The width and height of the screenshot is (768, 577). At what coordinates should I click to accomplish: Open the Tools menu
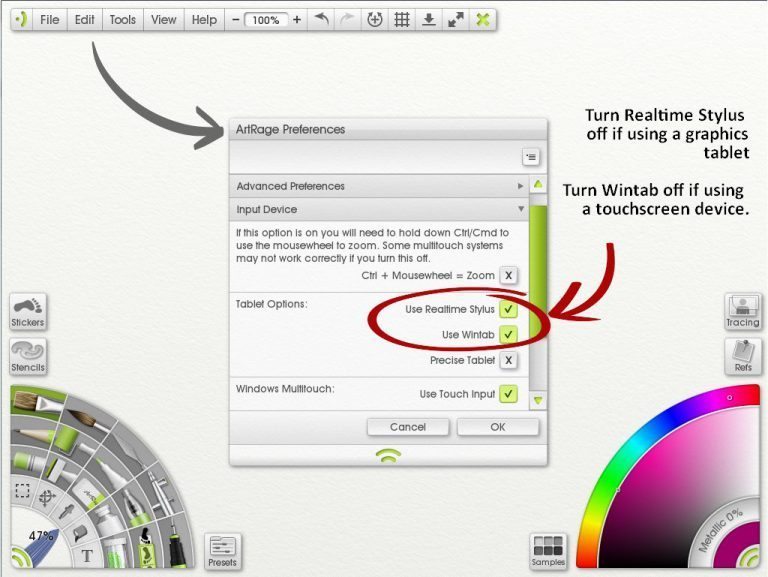click(122, 20)
